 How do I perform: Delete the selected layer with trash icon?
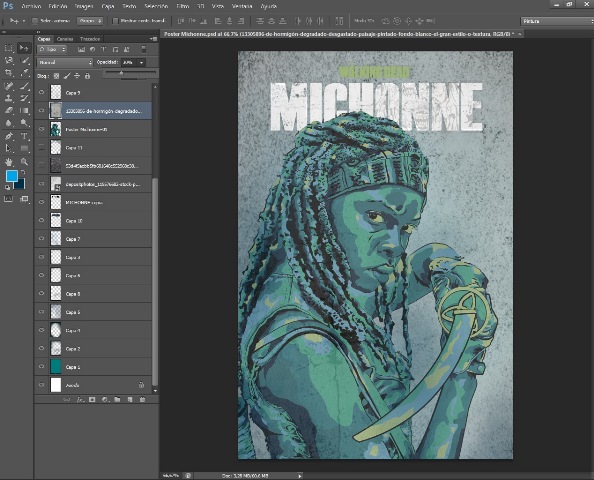pyautogui.click(x=142, y=400)
